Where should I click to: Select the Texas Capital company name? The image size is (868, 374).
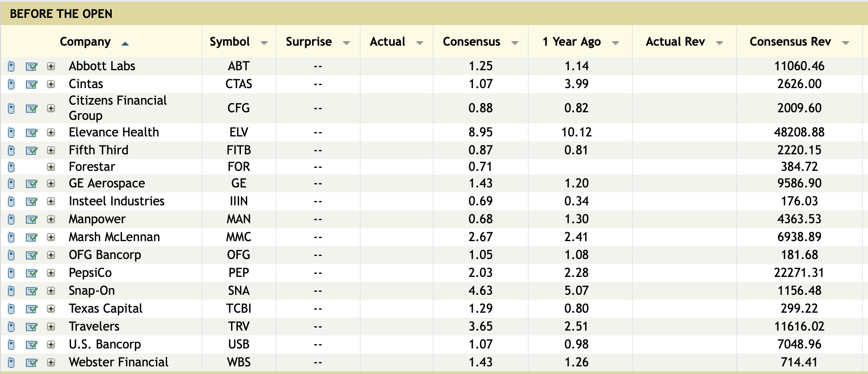105,309
